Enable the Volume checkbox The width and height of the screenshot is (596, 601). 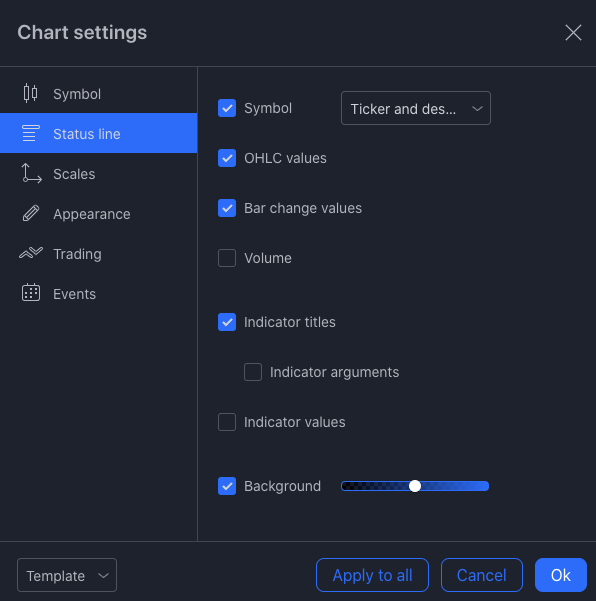(227, 258)
